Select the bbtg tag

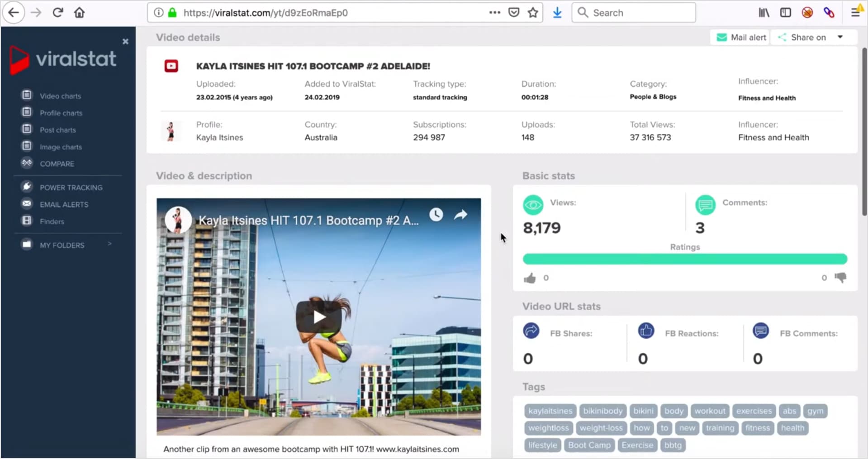pos(673,445)
